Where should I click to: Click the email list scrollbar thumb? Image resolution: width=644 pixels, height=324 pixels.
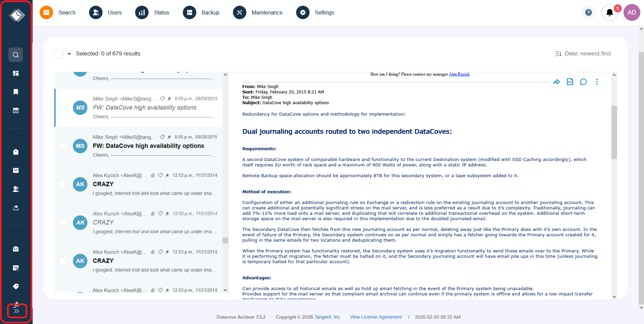point(225,240)
